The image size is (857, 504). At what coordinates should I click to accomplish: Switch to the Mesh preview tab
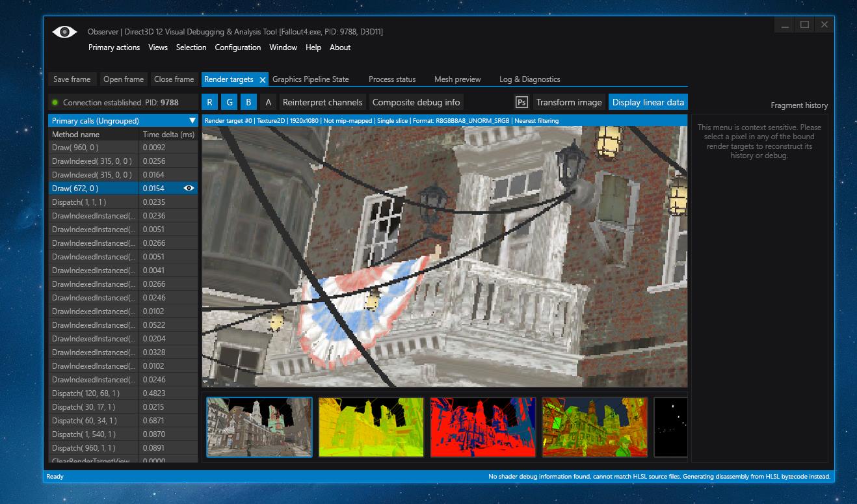(x=458, y=79)
